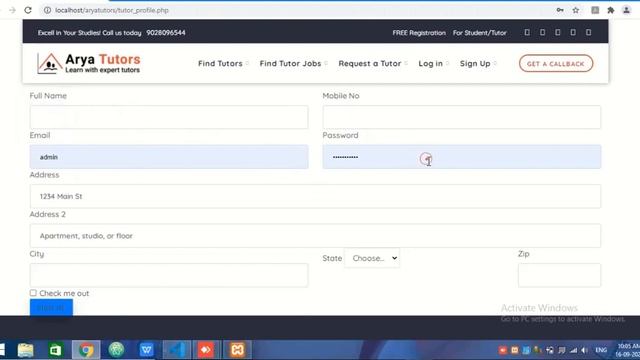Open the action center notification tray icon
Screen dimensions: 640x360
[562, 350]
